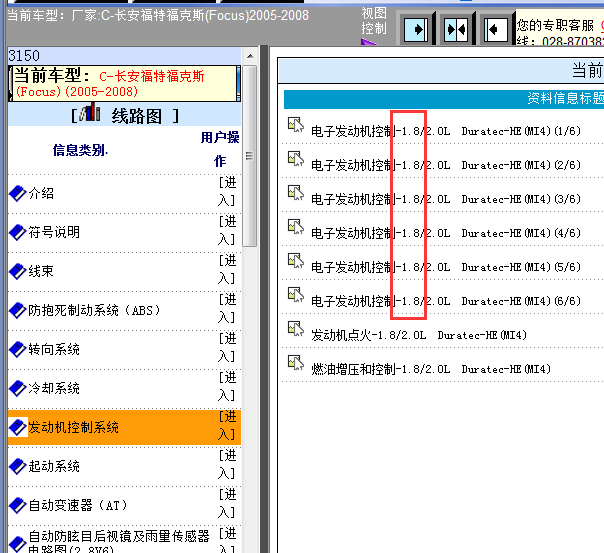Select 防抱死制动系统 (ABS) category

click(94, 310)
